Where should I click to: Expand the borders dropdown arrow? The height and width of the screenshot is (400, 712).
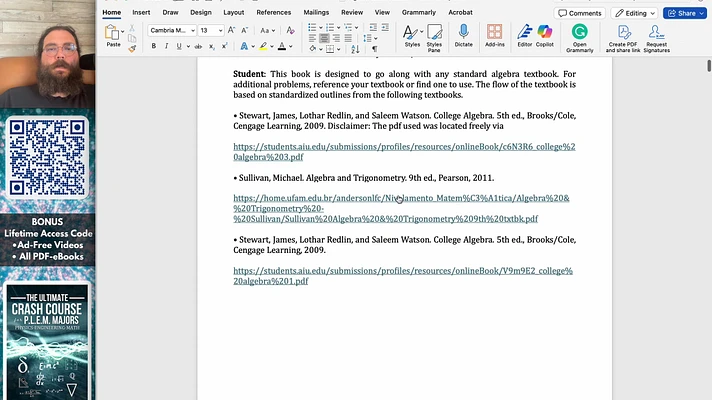(338, 49)
